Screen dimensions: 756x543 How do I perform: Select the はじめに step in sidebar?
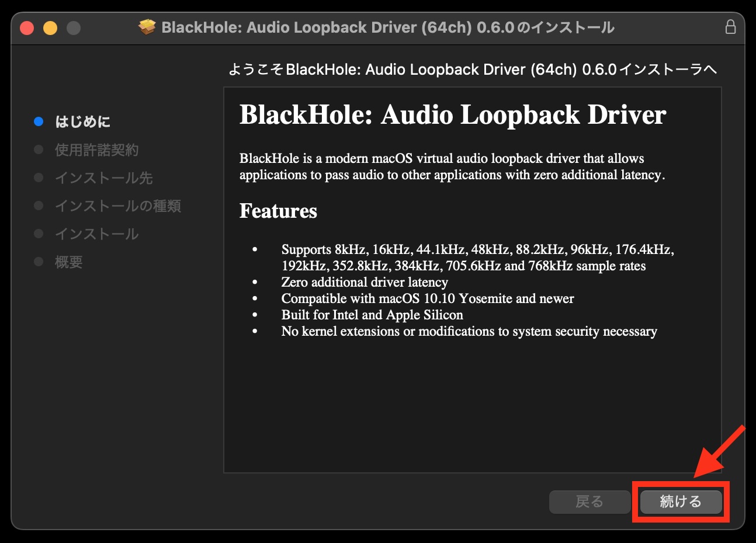[x=82, y=121]
